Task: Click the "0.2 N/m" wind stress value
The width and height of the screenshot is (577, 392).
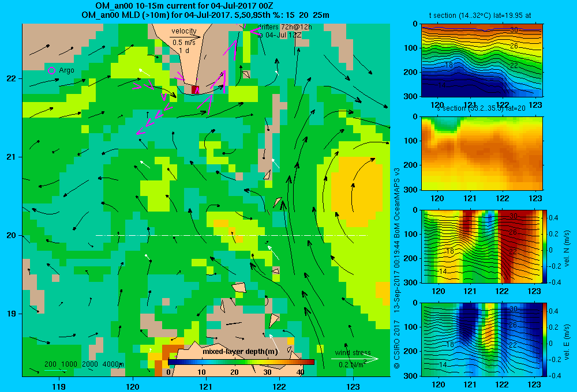Action: 352,364
